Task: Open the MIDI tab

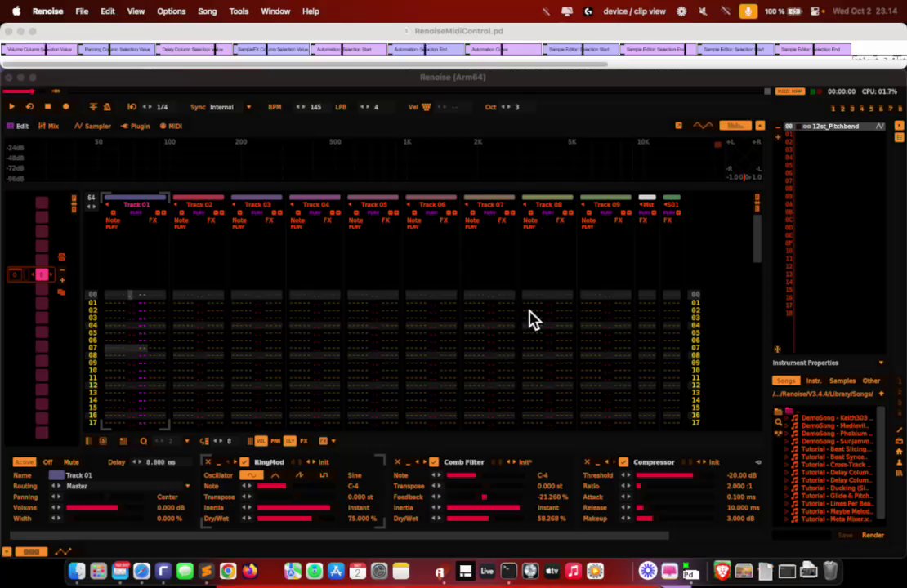Action: click(172, 126)
